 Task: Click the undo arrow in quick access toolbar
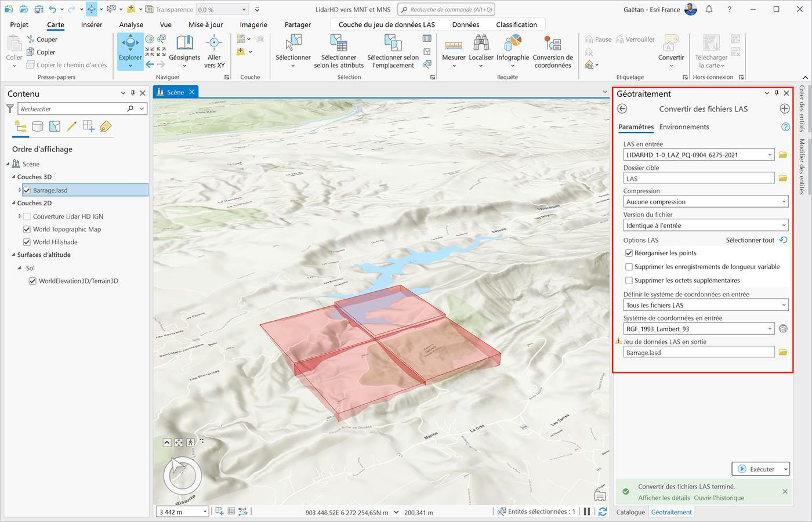53,9
